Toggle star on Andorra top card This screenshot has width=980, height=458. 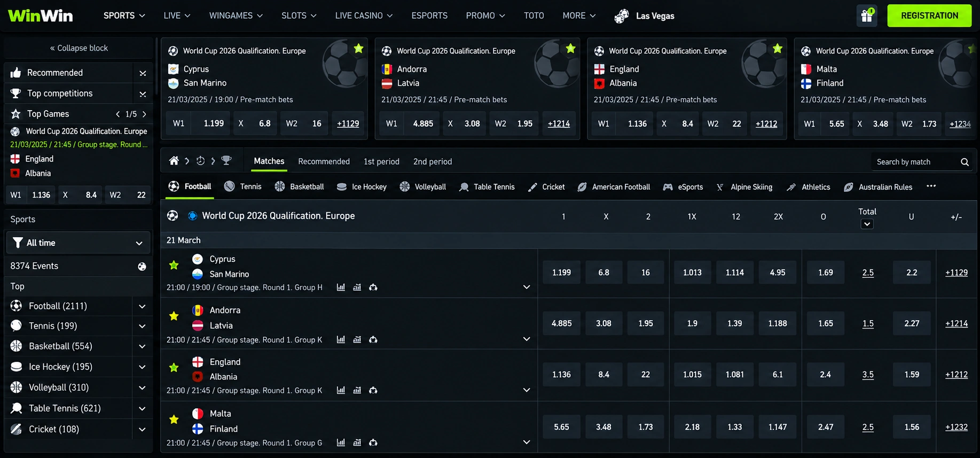click(570, 49)
